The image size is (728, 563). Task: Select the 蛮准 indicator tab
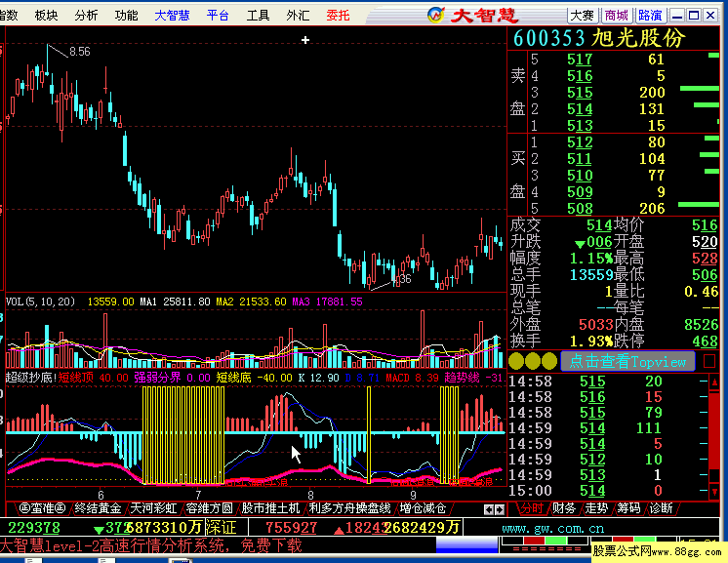pos(43,508)
